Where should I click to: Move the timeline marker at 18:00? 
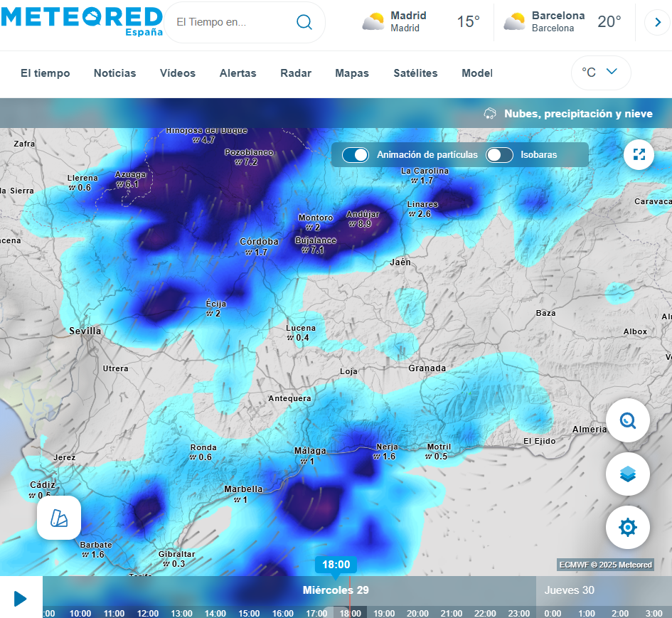[x=335, y=565]
